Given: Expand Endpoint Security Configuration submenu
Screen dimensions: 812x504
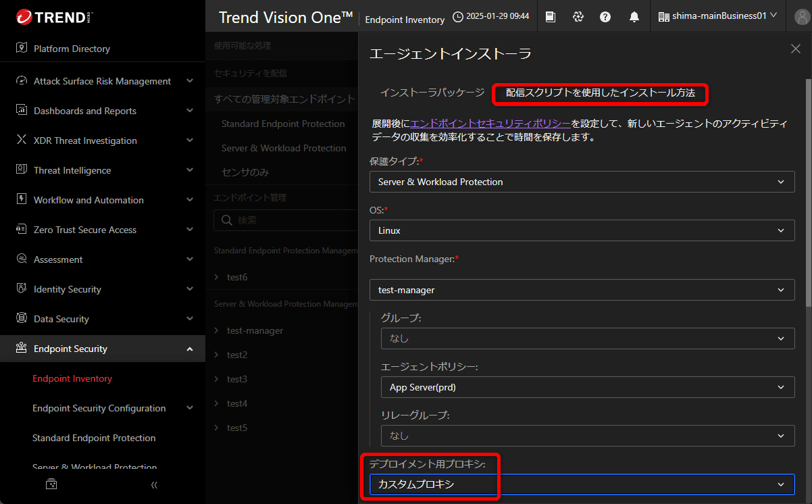Looking at the screenshot, I should (x=190, y=408).
